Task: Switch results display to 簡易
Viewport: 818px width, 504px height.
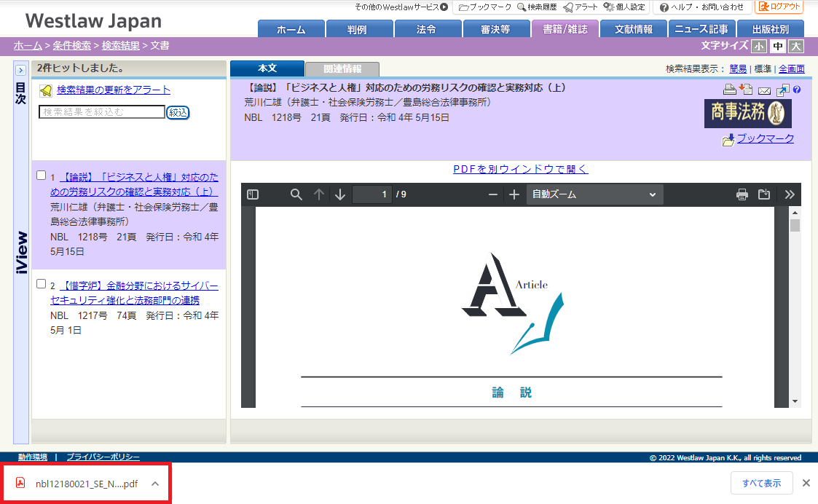Action: [738, 69]
